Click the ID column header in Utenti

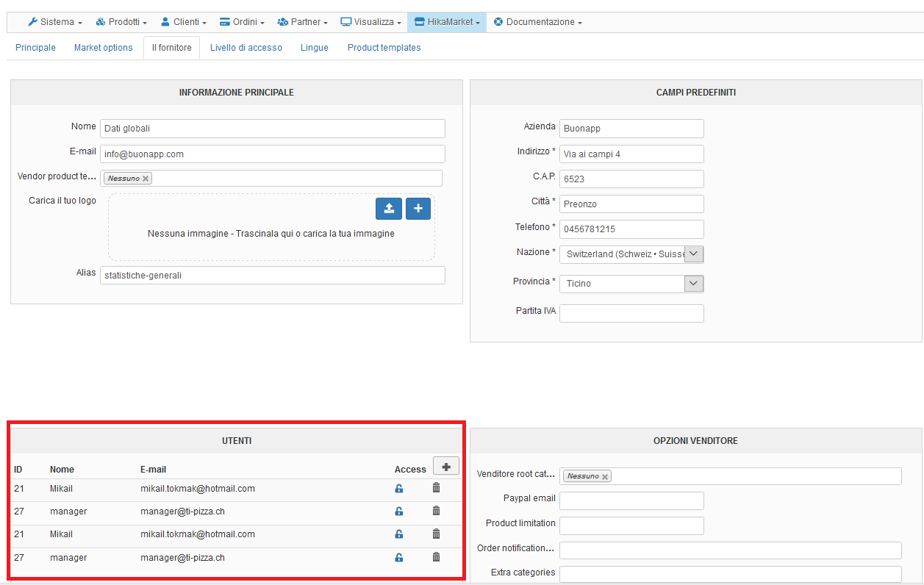[18, 470]
